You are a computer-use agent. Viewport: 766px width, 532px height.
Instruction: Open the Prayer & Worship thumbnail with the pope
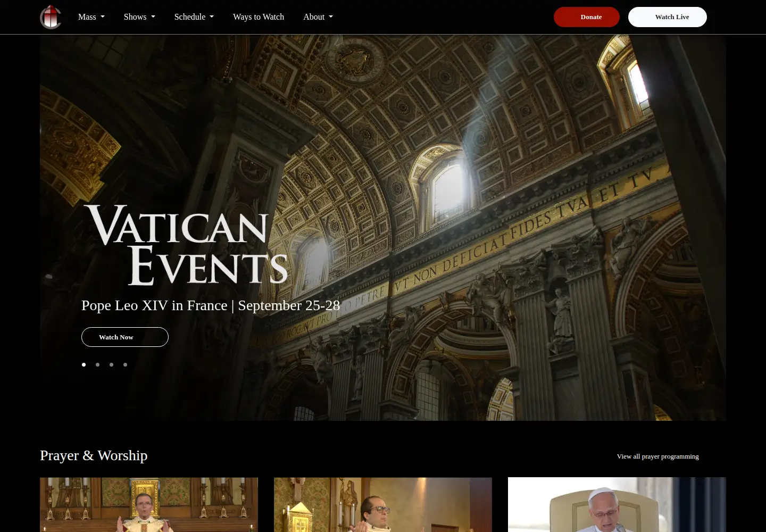coord(617,504)
